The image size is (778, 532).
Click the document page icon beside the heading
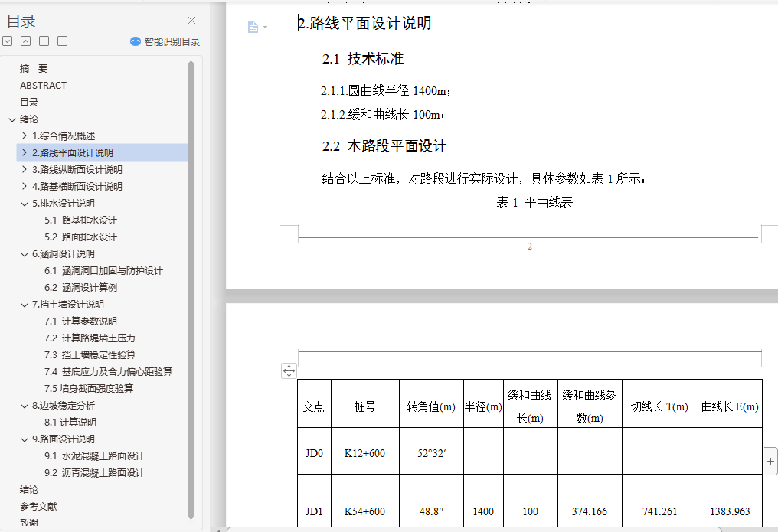253,27
